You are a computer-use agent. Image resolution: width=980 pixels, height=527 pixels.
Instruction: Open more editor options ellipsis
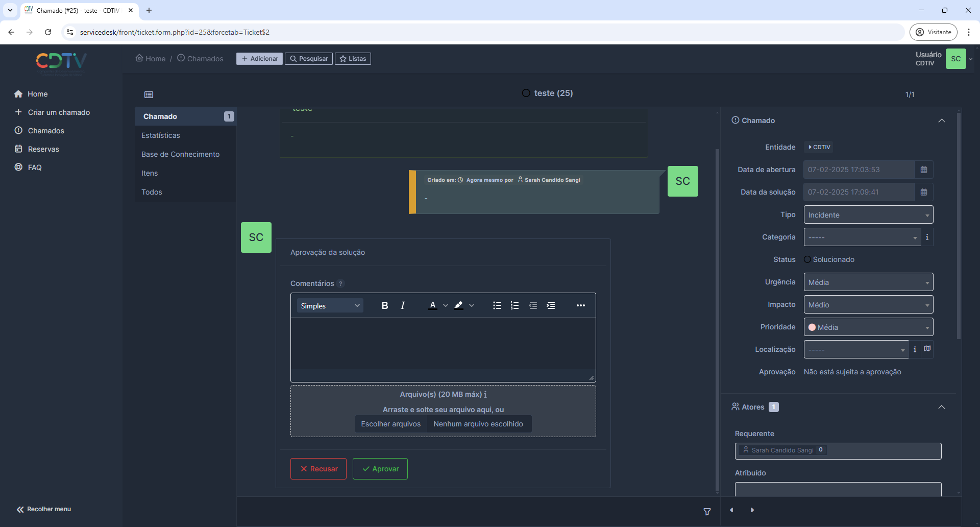pos(580,305)
